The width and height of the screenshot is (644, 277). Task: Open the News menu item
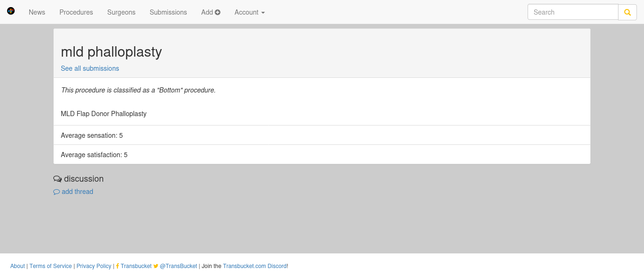click(x=37, y=12)
